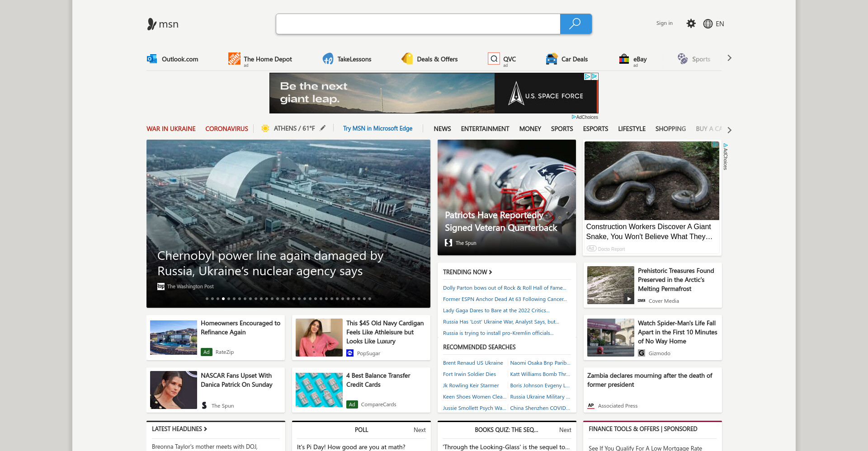Expand the shortcuts row next arrow

[x=729, y=58]
